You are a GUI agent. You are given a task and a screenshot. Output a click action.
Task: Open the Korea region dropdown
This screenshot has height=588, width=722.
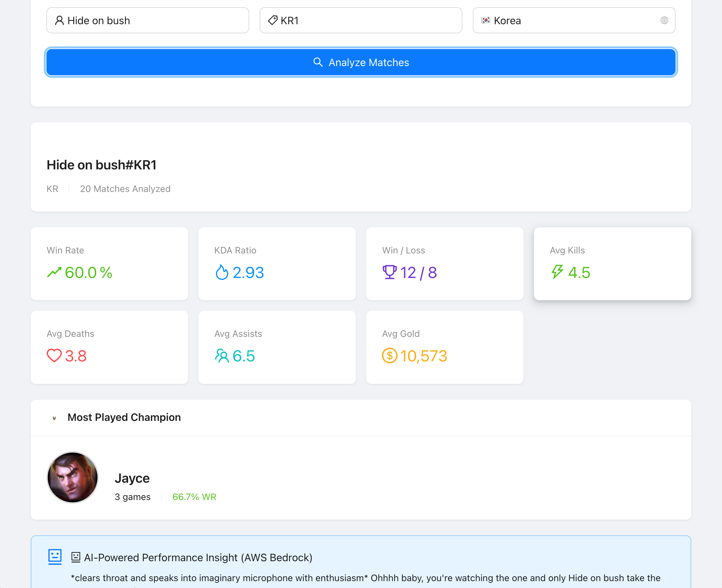coord(574,20)
